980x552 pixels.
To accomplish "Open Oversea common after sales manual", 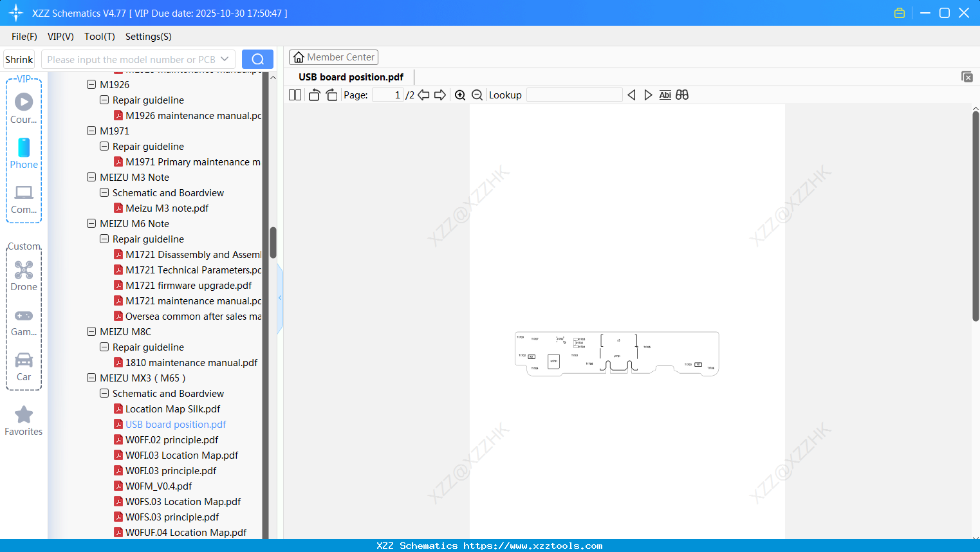I will 188,317.
